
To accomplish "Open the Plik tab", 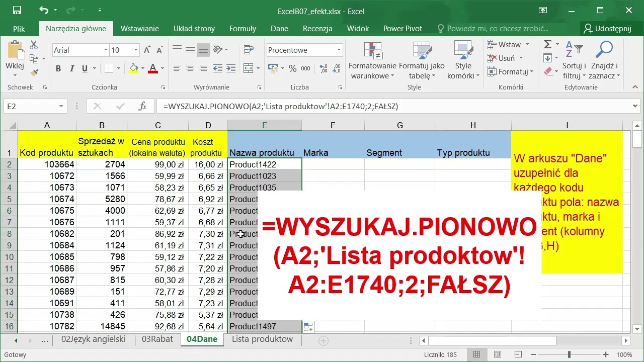I will pyautogui.click(x=19, y=29).
